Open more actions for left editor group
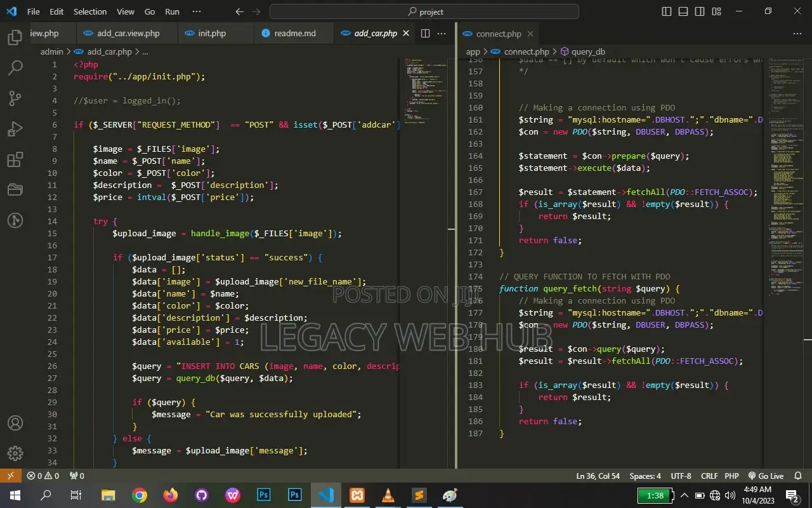 pos(442,34)
